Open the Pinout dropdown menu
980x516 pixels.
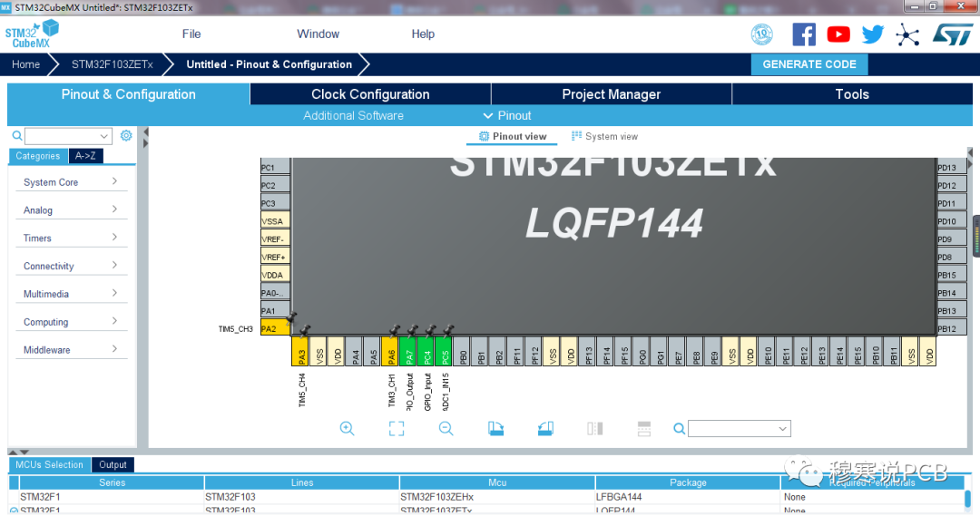click(x=507, y=115)
